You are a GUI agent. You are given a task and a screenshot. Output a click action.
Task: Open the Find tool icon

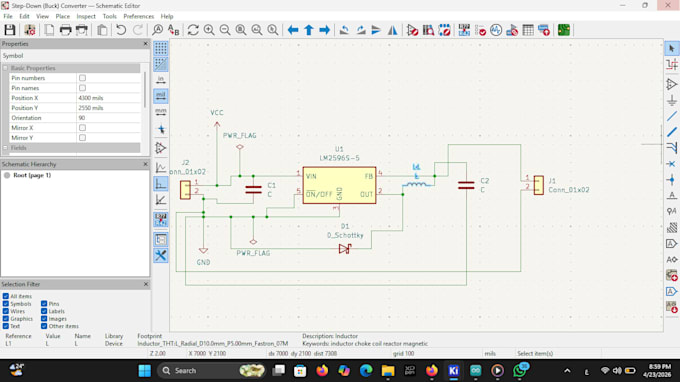157,30
